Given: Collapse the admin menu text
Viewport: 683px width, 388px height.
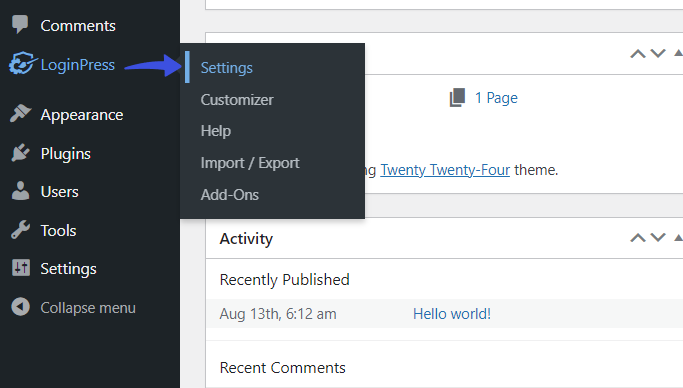Looking at the screenshot, I should click(x=88, y=308).
